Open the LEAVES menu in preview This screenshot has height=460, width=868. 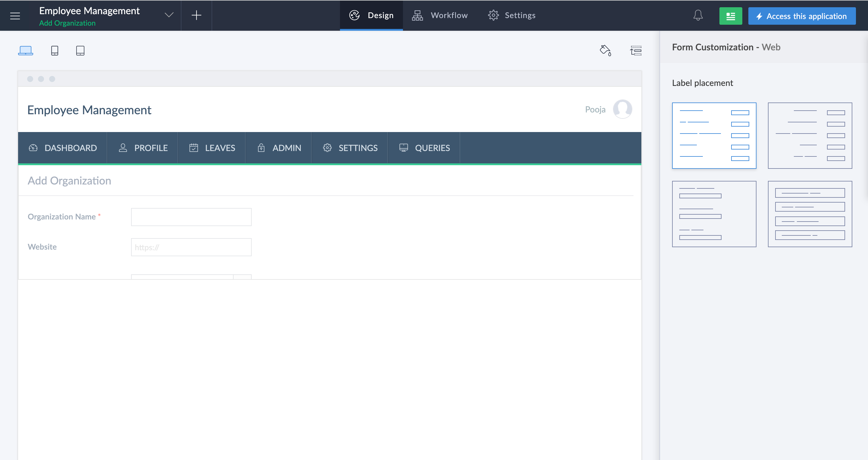pos(212,148)
